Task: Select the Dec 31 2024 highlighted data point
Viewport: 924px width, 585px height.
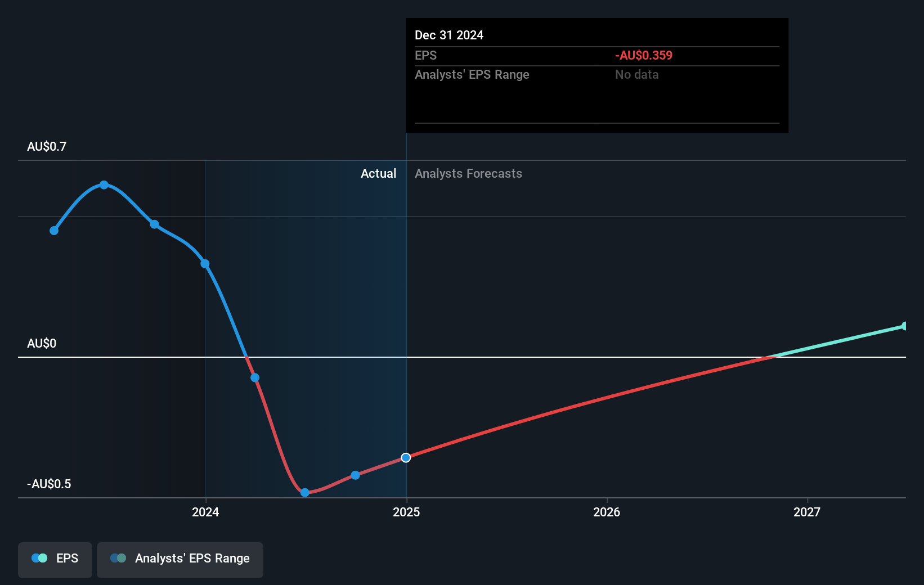Action: point(406,458)
